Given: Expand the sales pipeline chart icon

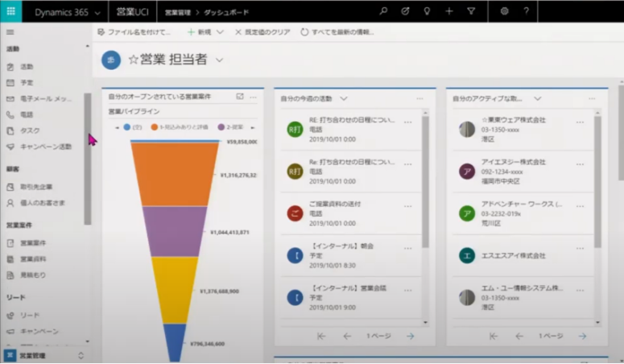Looking at the screenshot, I should 240,97.
